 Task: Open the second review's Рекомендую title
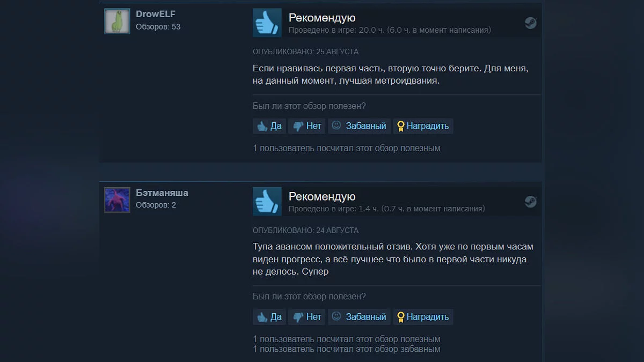tap(322, 197)
